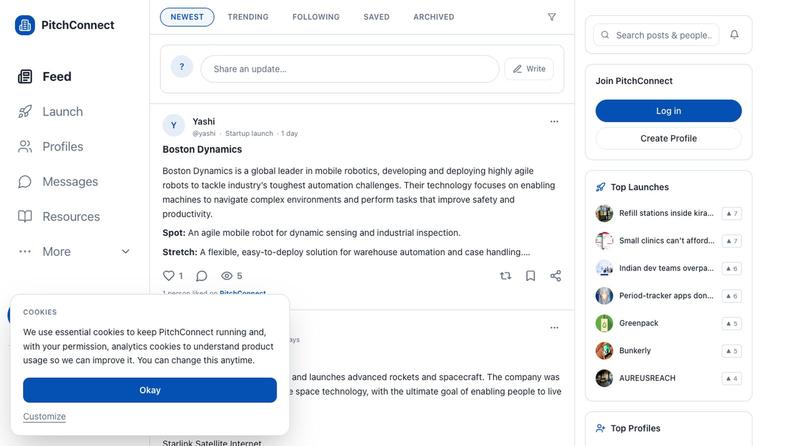Upvote Small clinics can't afford launch

coord(732,241)
